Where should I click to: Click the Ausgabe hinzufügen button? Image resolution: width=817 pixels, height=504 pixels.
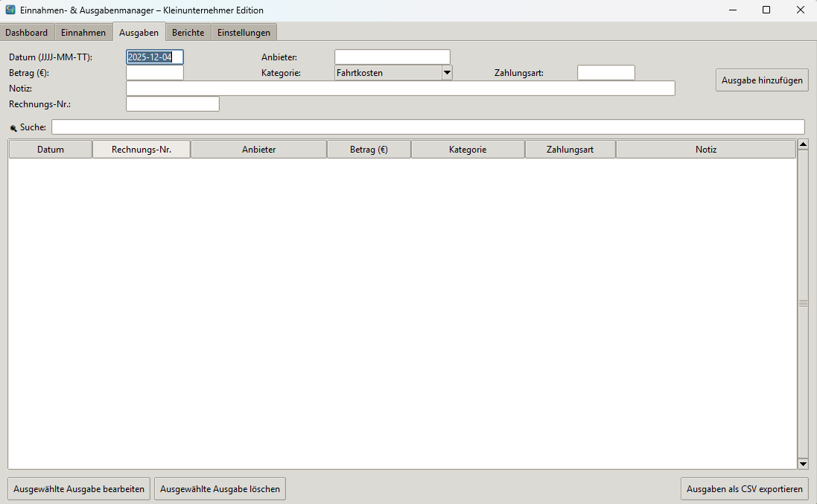(761, 80)
